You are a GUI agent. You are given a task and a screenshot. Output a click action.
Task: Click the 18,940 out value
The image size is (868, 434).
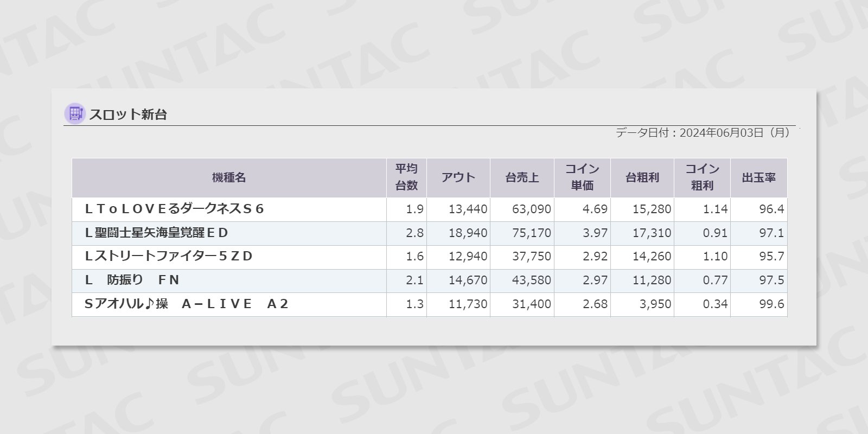tap(468, 233)
